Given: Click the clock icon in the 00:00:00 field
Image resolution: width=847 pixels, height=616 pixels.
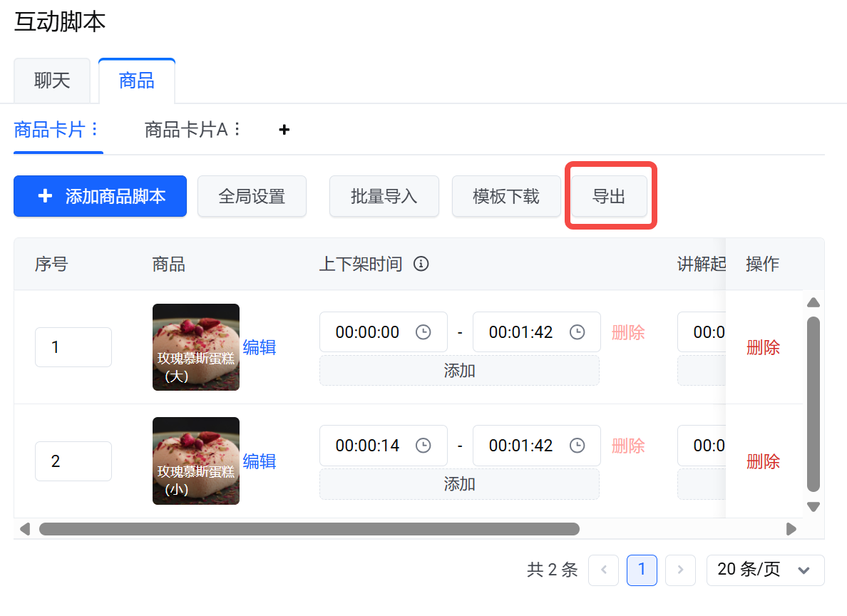Looking at the screenshot, I should point(423,332).
